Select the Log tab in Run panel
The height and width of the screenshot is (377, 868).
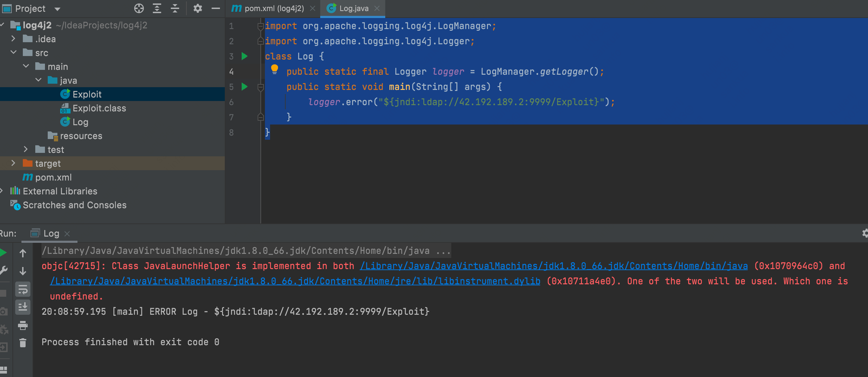click(x=51, y=233)
